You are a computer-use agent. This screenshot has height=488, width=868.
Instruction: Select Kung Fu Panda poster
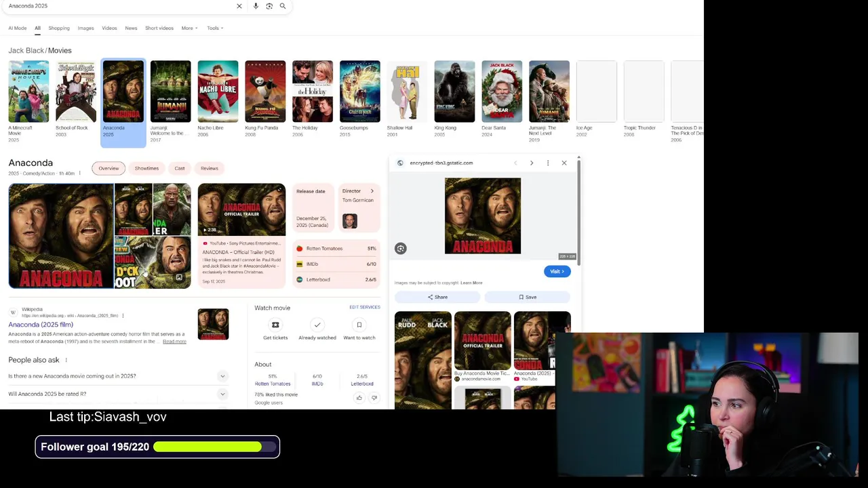coord(265,91)
